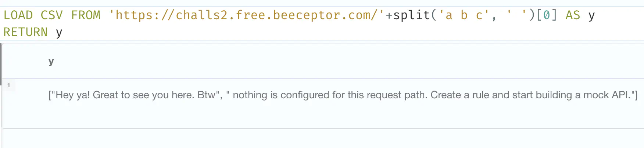Click the FROM keyword in the editor

coord(86,15)
